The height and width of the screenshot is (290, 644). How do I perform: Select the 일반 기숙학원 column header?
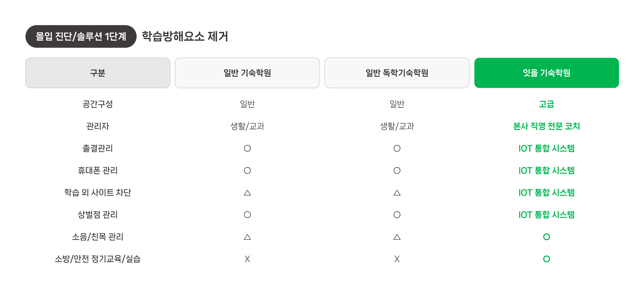tap(247, 73)
